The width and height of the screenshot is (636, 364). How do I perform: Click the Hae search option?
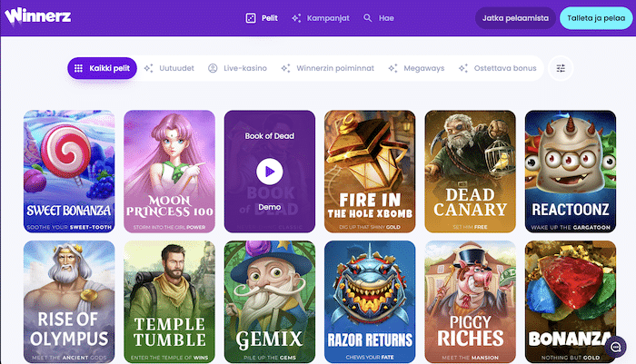[379, 18]
